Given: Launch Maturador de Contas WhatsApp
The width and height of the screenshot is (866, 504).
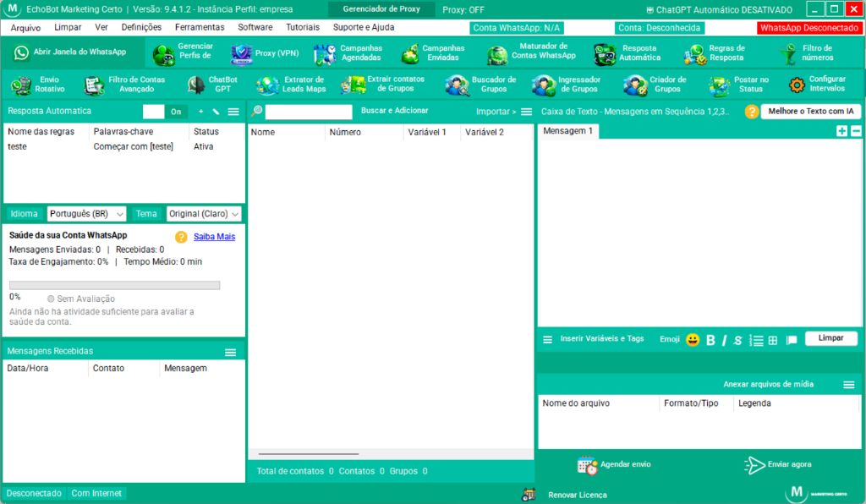Looking at the screenshot, I should tap(531, 52).
